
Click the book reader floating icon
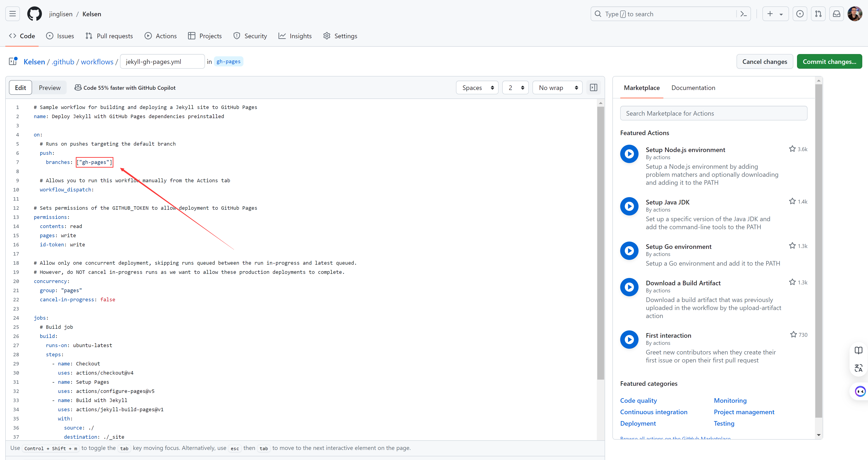click(x=858, y=351)
